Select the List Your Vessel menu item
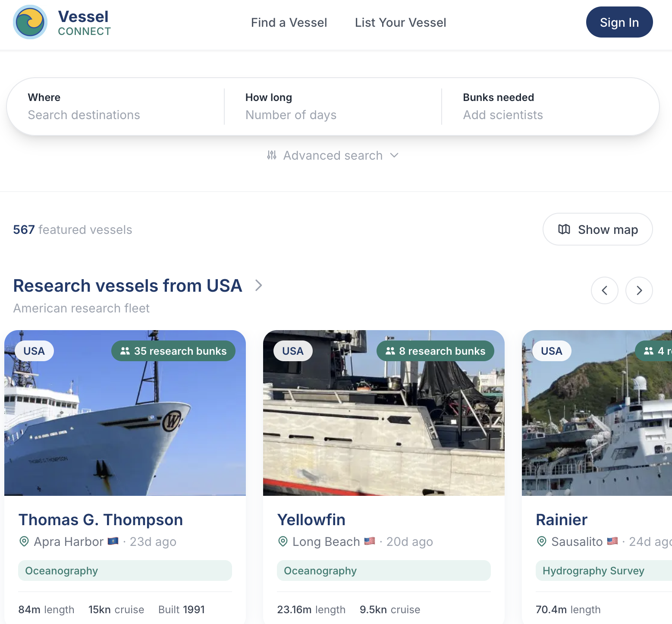Viewport: 672px width, 624px height. (x=400, y=22)
